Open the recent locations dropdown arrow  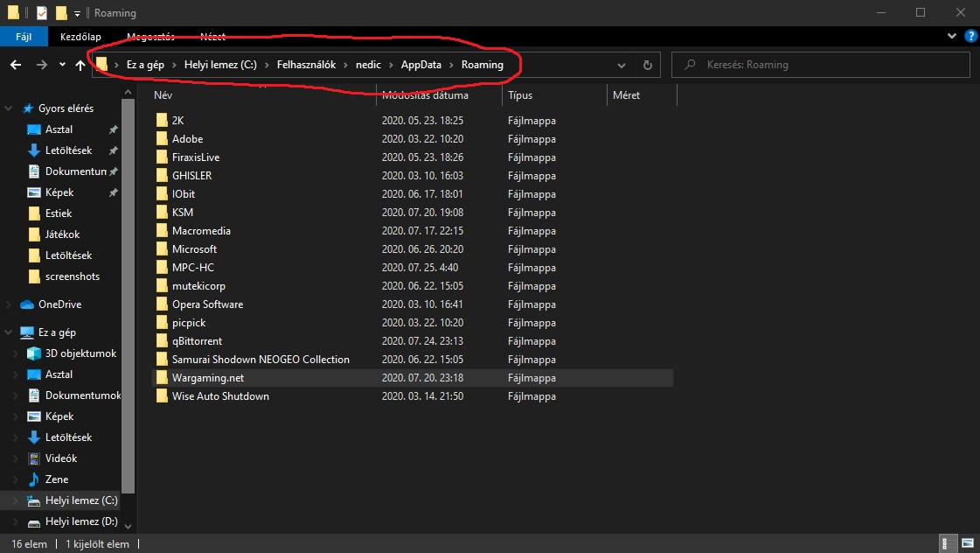point(62,65)
